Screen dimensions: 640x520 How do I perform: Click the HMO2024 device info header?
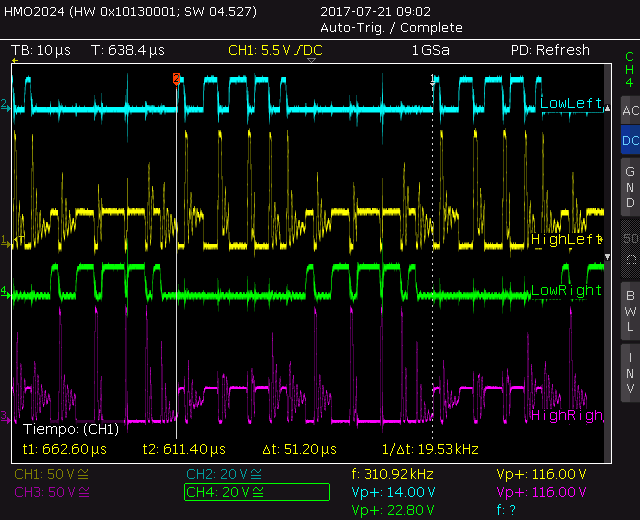pos(131,11)
